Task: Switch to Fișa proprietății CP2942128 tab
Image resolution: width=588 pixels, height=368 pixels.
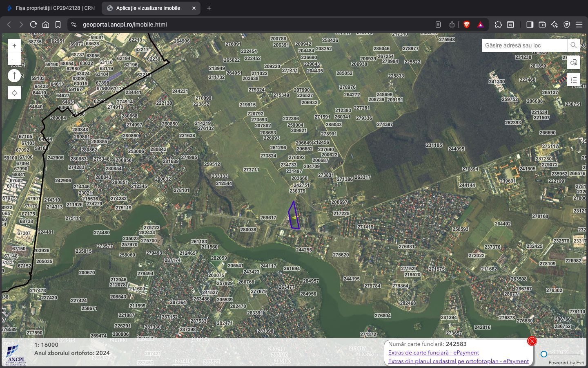Action: coord(51,8)
